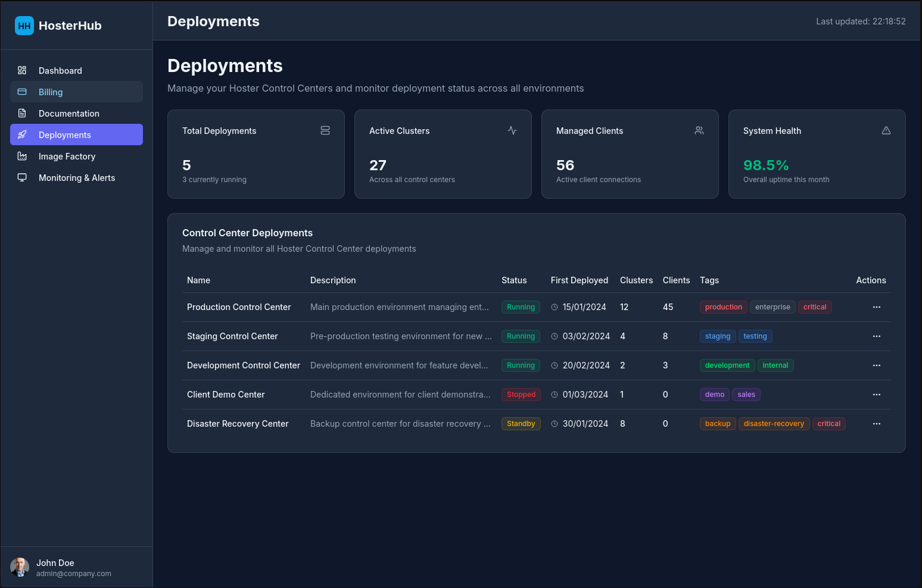
Task: Click the Monitoring & Alerts monitor icon
Action: point(22,177)
